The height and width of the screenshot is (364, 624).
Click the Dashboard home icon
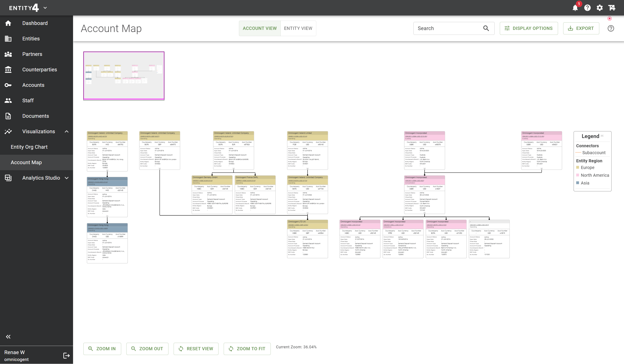click(8, 23)
